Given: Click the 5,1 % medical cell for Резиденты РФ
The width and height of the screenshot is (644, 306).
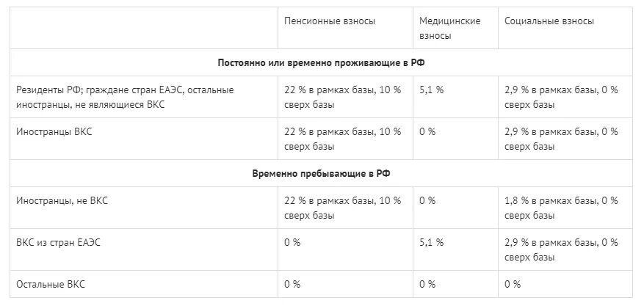Looking at the screenshot, I should (432, 90).
